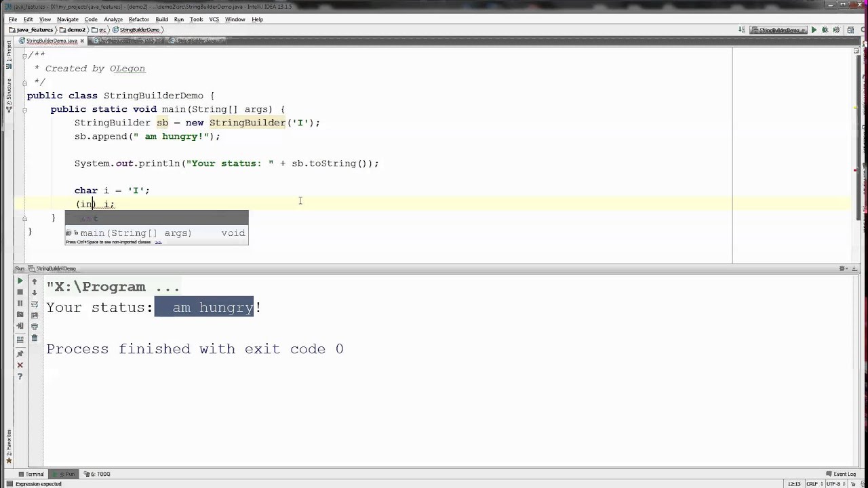Close the StringBuilderDemo.java editor tab

tap(82, 41)
